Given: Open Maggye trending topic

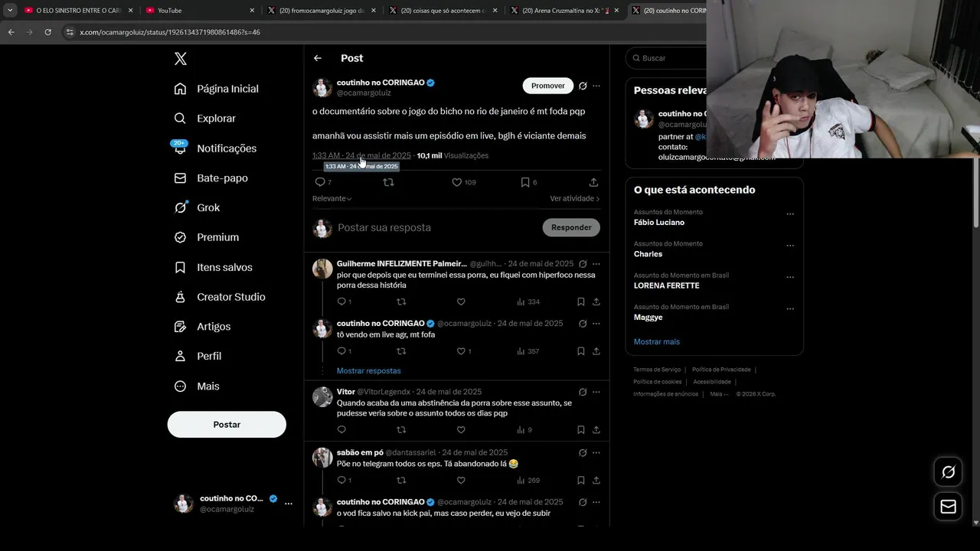Looking at the screenshot, I should pyautogui.click(x=648, y=317).
